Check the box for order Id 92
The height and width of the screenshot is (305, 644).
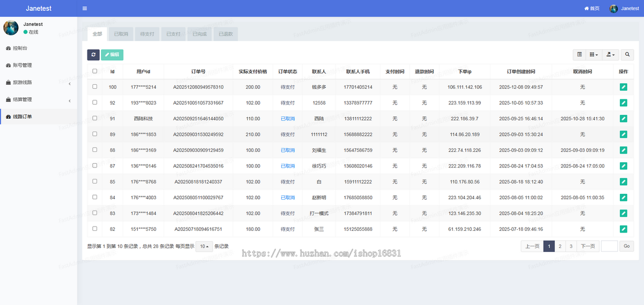95,103
